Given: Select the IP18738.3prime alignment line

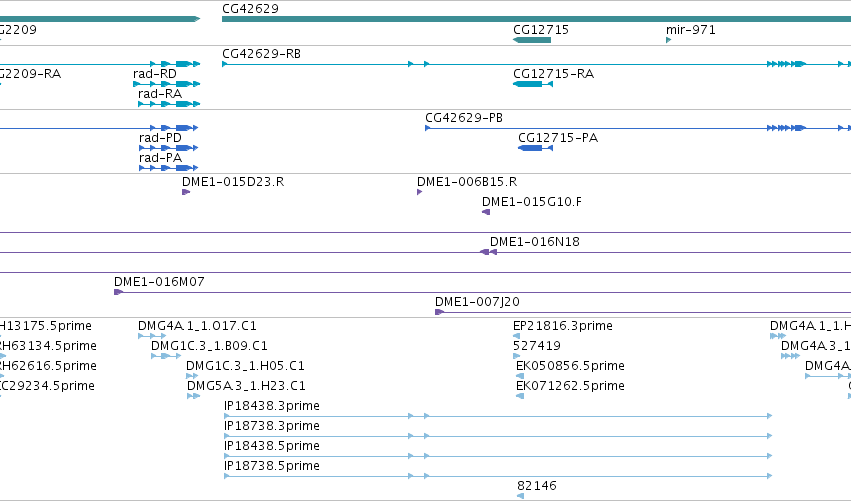Looking at the screenshot, I should pos(498,436).
